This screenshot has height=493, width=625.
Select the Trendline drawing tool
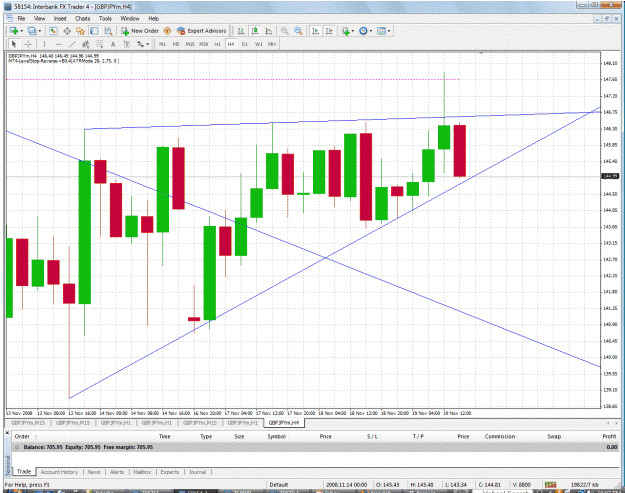coord(72,44)
